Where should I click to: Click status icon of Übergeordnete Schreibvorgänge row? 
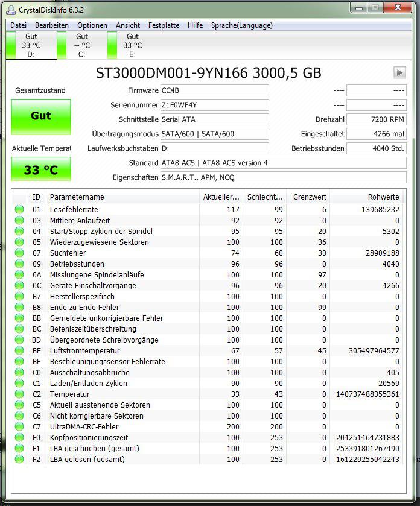pyautogui.click(x=19, y=340)
